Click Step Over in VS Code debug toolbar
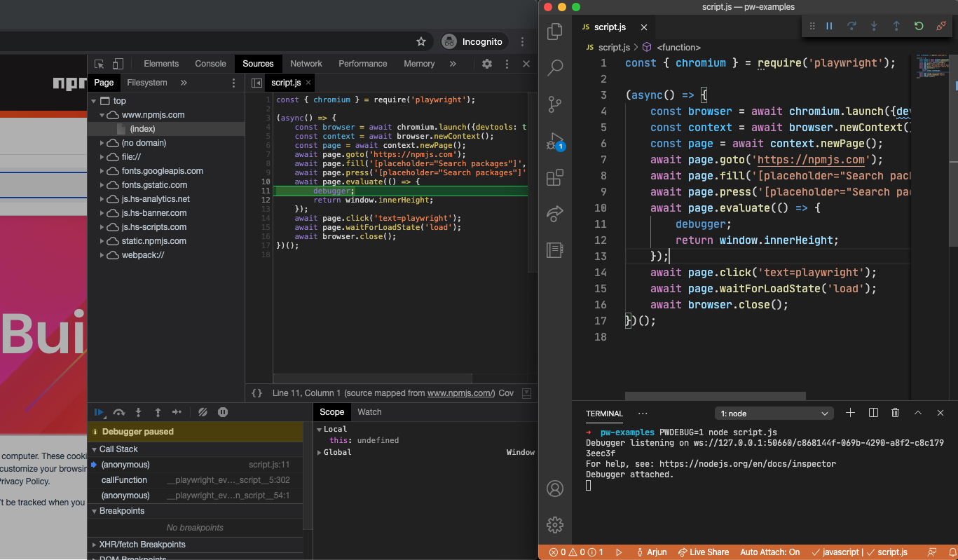The height and width of the screenshot is (560, 958). point(851,26)
